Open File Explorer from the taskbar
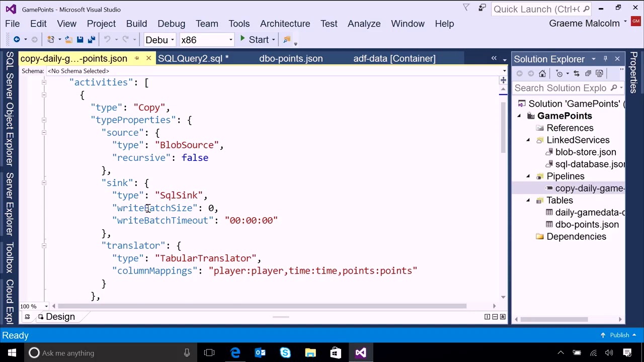This screenshot has width=644, height=362. [x=310, y=353]
